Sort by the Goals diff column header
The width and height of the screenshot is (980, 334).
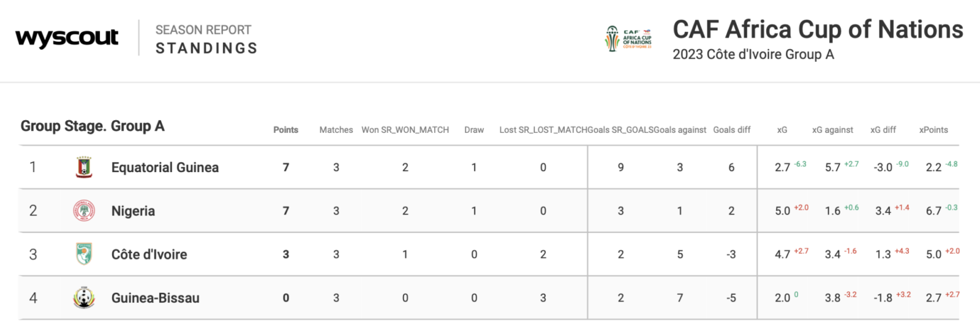[x=732, y=130]
